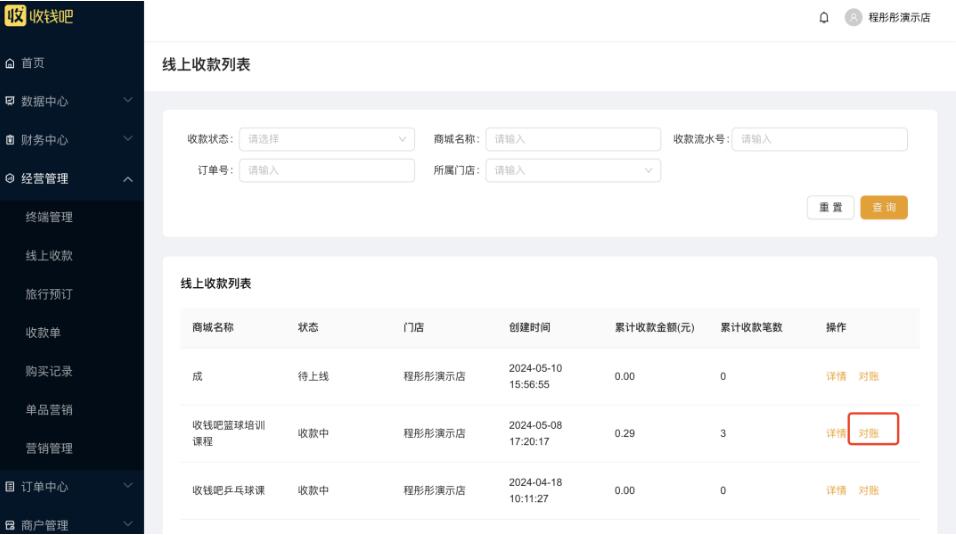Click the 累计收款笔数 column header
Screen dimensions: 956x535
[751, 328]
